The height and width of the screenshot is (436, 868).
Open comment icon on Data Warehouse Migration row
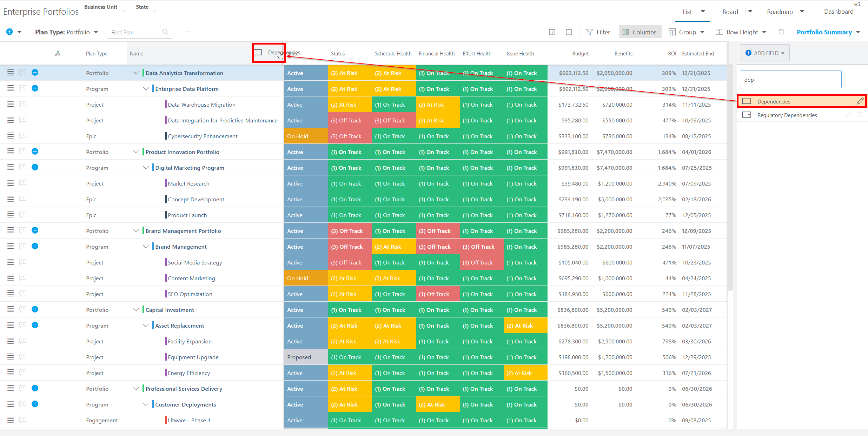23,104
